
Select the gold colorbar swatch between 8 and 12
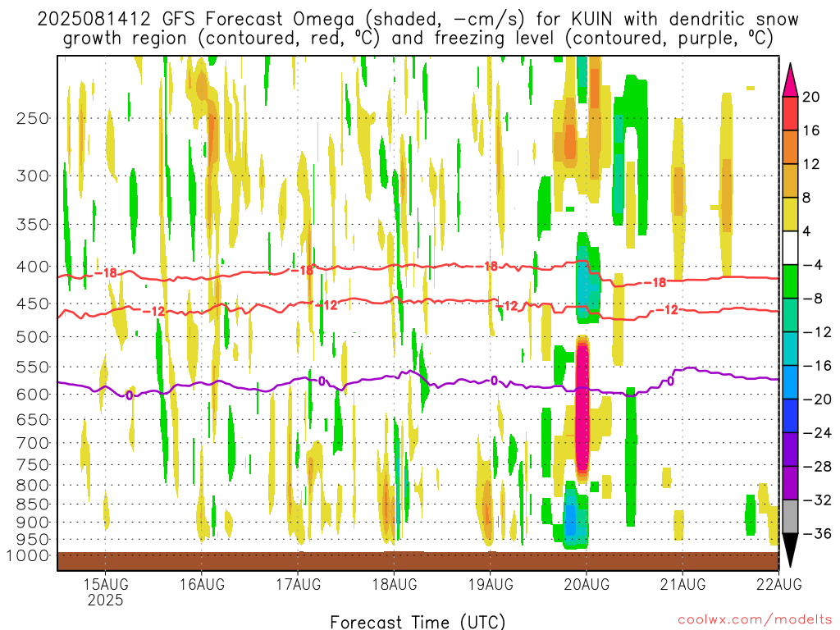point(790,180)
